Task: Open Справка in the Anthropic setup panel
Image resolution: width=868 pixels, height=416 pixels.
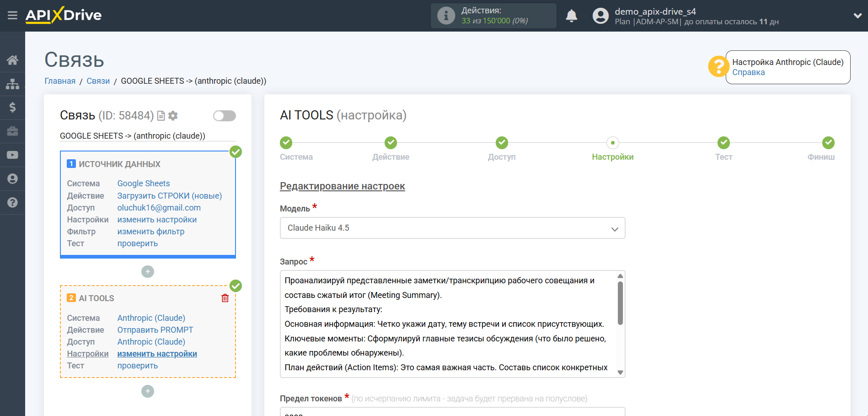Action: coord(749,72)
